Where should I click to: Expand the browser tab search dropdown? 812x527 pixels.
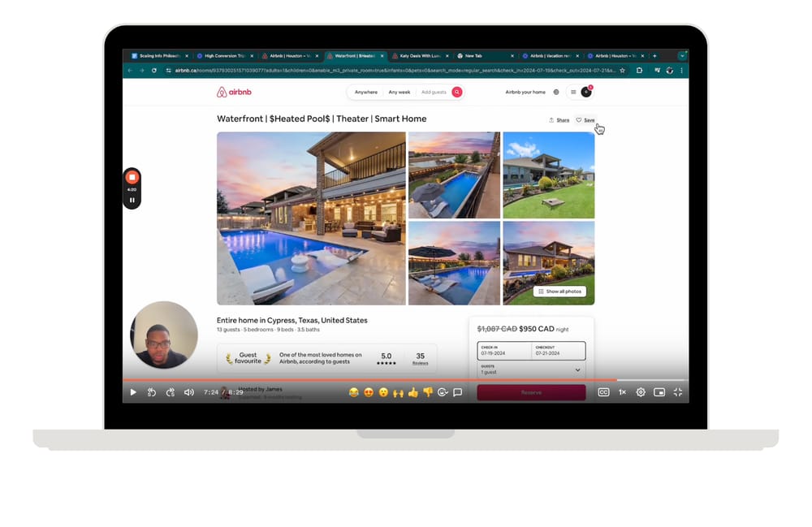pos(682,56)
